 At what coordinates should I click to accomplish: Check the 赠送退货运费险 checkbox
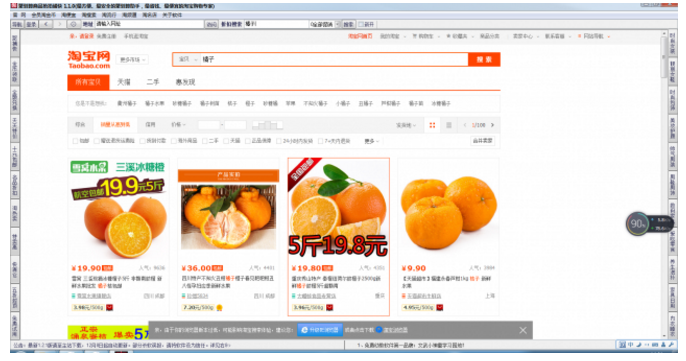pyautogui.click(x=97, y=141)
